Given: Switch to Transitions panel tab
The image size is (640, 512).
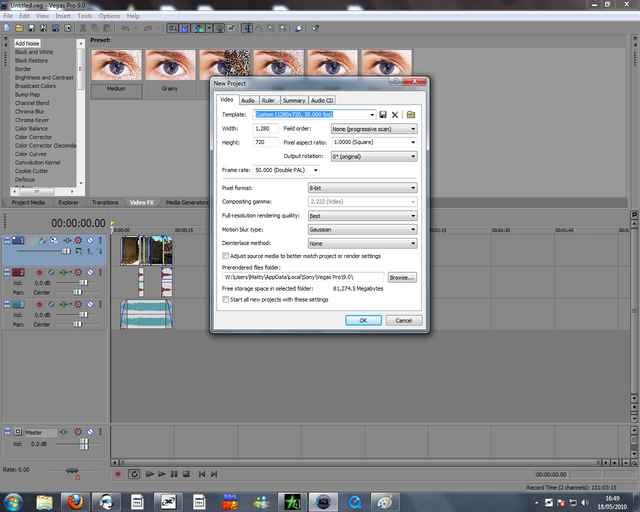Looking at the screenshot, I should click(x=105, y=203).
